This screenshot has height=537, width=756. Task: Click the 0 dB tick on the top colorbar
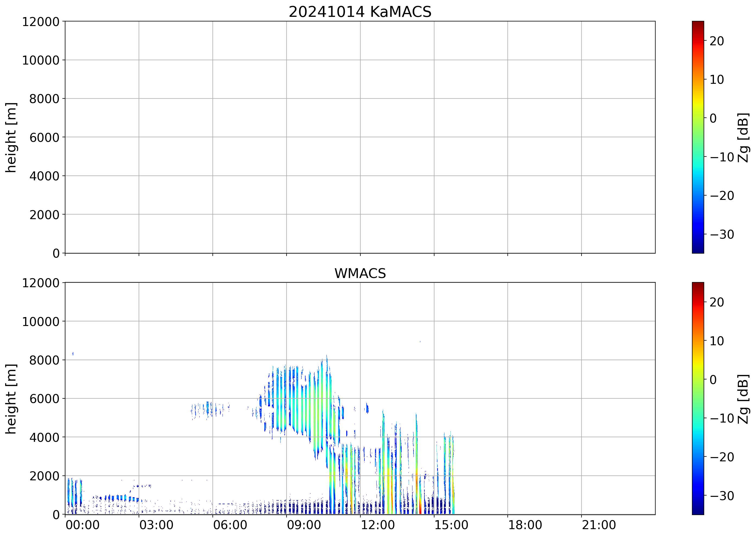[x=713, y=118]
